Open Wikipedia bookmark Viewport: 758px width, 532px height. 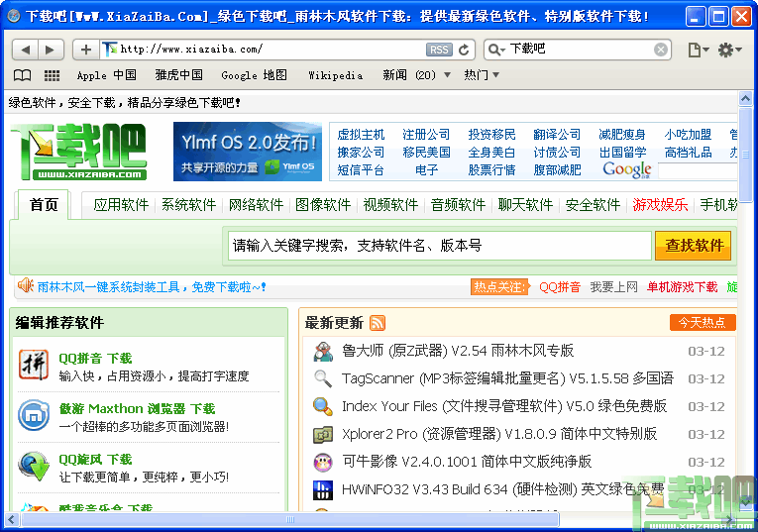click(336, 75)
